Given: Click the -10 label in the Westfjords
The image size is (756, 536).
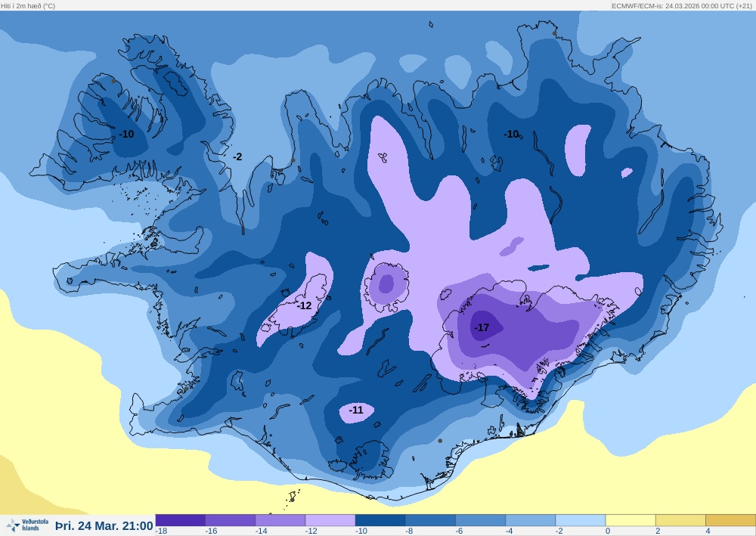Looking at the screenshot, I should 126,134.
